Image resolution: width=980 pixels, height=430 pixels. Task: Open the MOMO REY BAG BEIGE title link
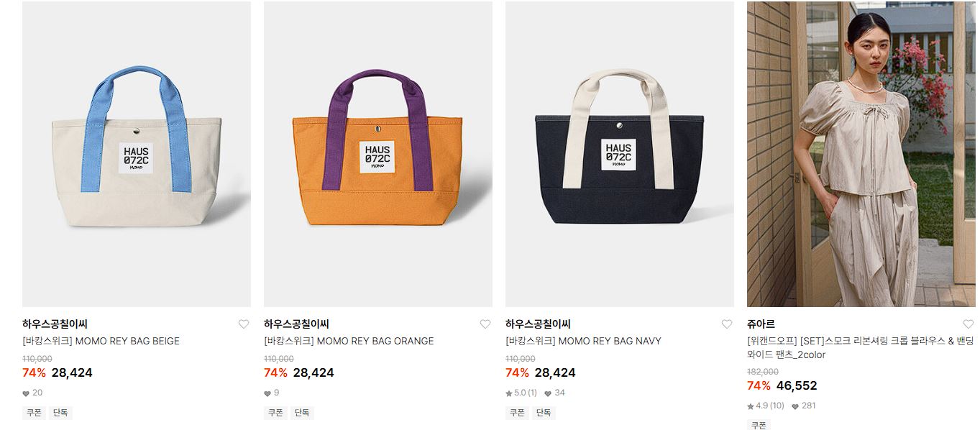coord(101,341)
